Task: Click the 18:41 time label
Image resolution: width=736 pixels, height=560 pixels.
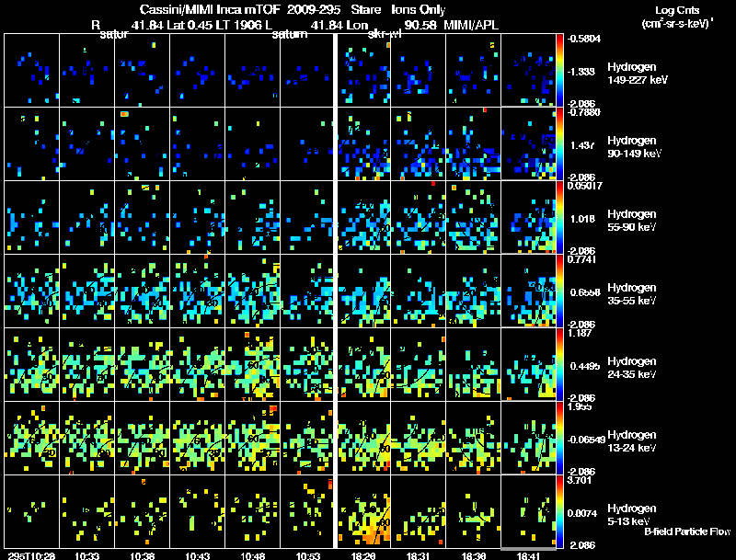Action: coord(528,555)
